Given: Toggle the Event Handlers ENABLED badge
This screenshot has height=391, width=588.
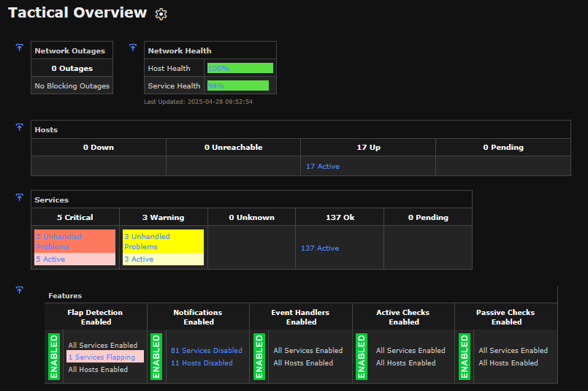Looking at the screenshot, I should 259,357.
